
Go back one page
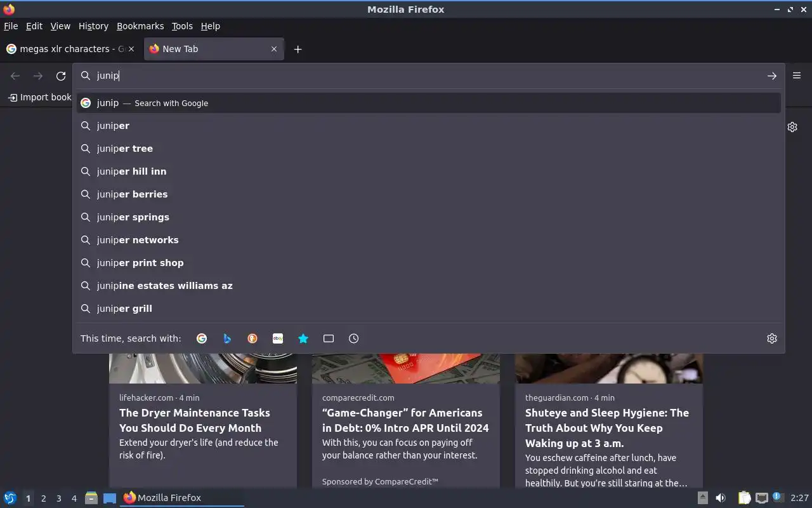click(15, 76)
